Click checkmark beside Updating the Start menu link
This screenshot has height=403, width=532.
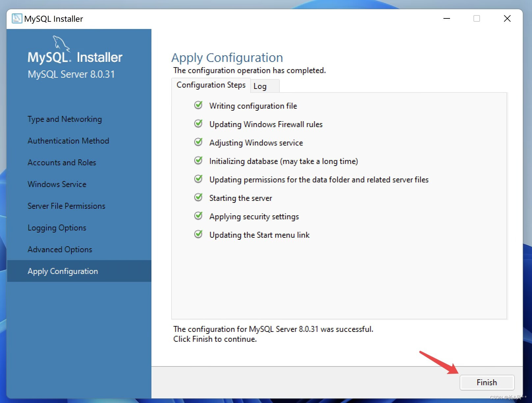click(198, 234)
